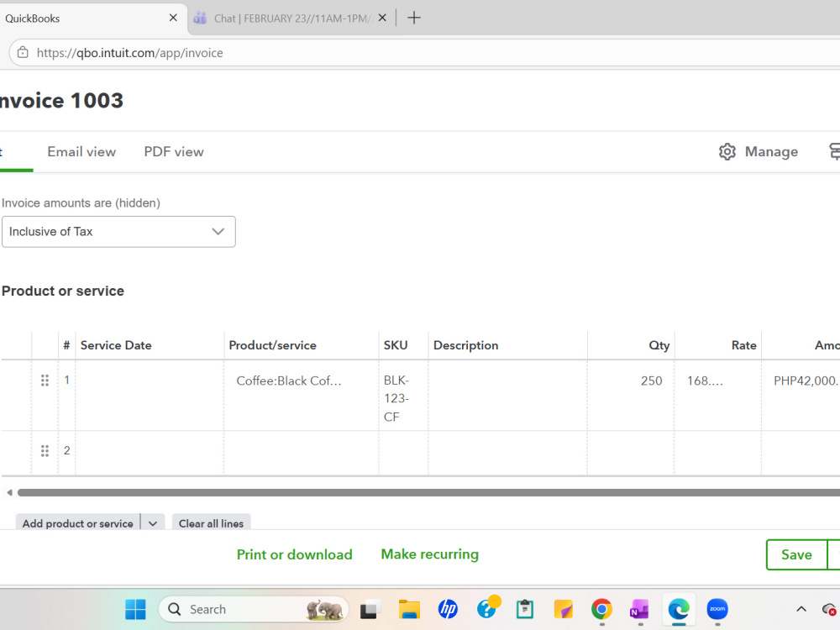Click the left arrow of horizontal scrollbar
The width and height of the screenshot is (840, 630).
(x=9, y=492)
